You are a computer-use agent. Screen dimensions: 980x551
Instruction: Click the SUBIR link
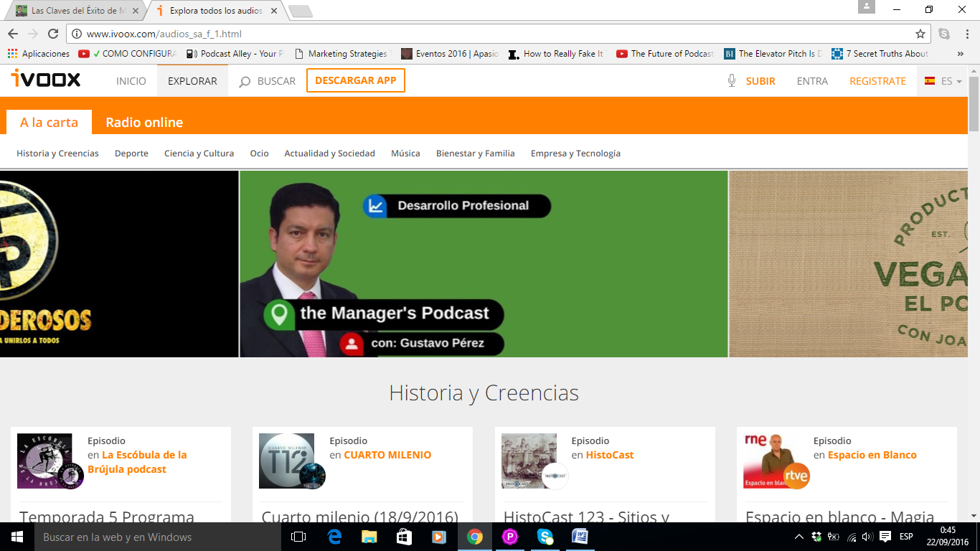coord(760,81)
